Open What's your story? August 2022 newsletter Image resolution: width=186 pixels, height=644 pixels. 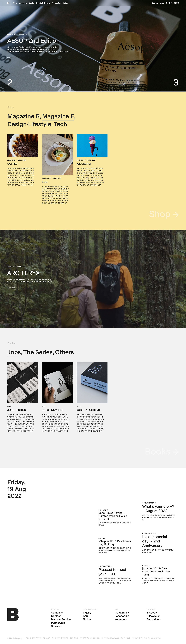158,508
